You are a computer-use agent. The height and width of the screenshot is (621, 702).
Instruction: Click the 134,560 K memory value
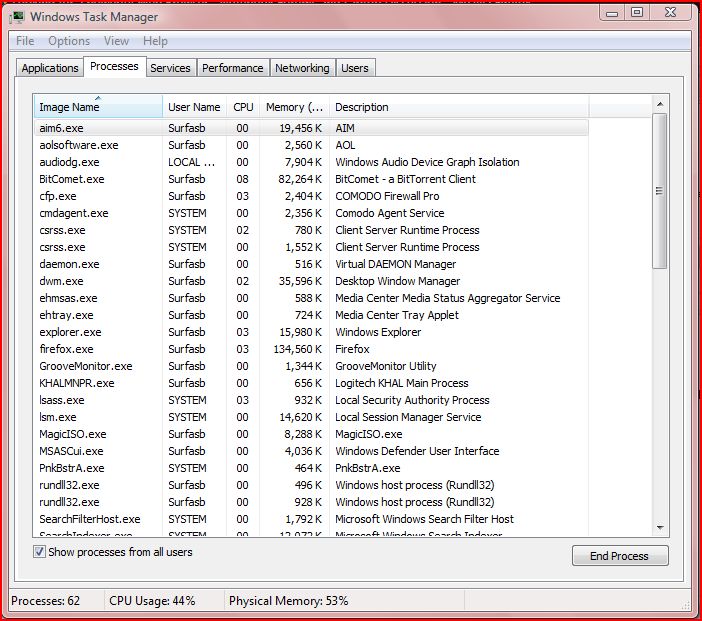point(298,349)
